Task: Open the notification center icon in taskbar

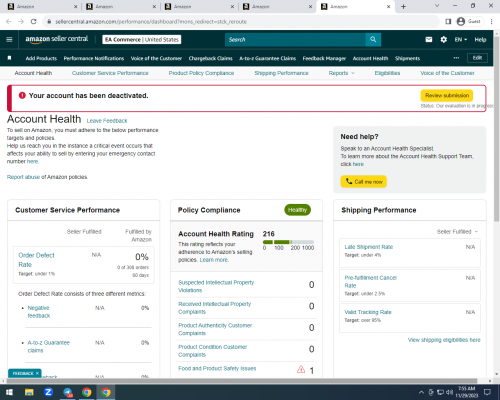Action: 487,392
